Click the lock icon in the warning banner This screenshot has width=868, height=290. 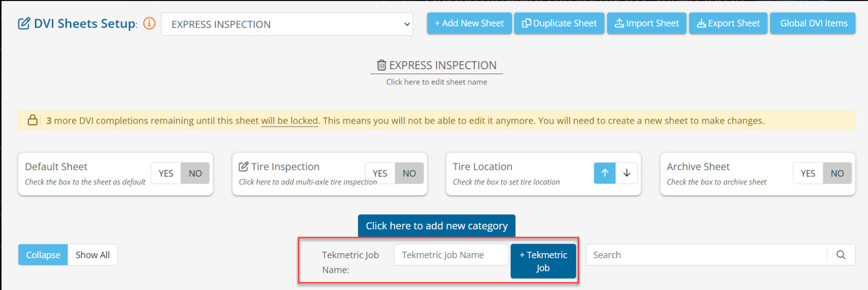pos(33,120)
